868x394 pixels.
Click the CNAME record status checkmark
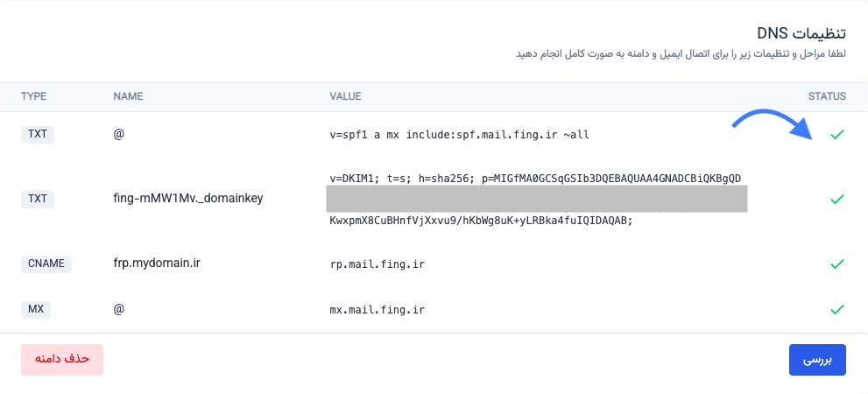coord(837,264)
